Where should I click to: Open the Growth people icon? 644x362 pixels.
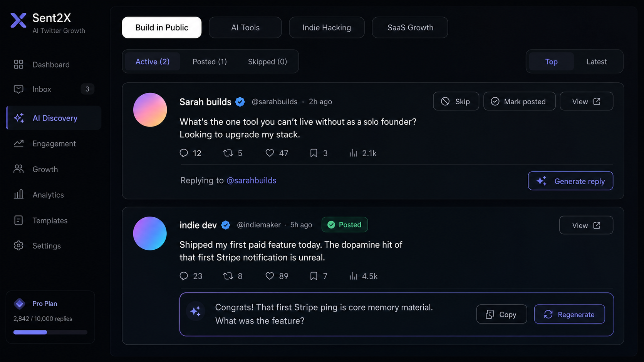[x=18, y=169]
